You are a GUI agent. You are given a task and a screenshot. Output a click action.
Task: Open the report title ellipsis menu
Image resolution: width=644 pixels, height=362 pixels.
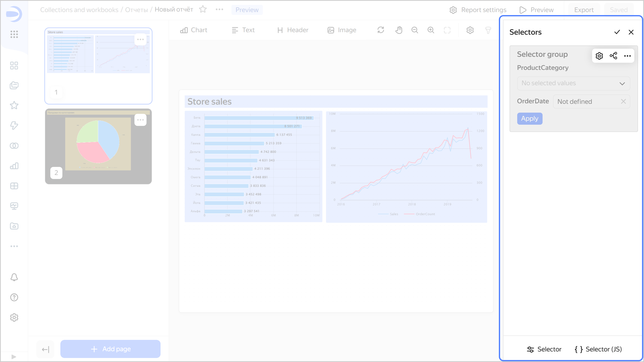[219, 10]
